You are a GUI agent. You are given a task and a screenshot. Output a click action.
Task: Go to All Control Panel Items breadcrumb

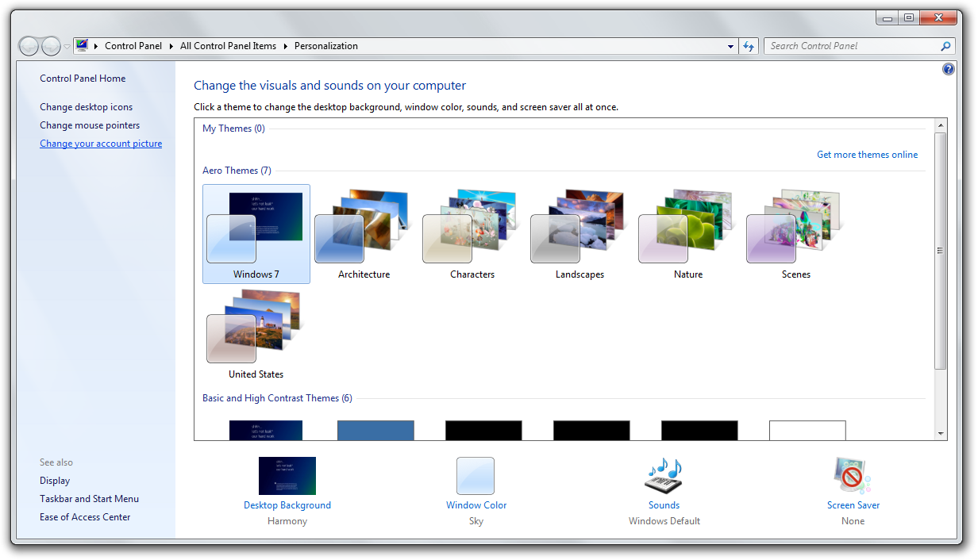click(228, 46)
